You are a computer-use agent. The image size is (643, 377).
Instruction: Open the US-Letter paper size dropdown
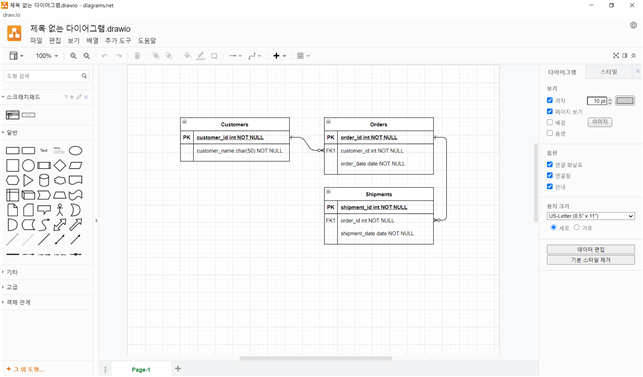591,216
